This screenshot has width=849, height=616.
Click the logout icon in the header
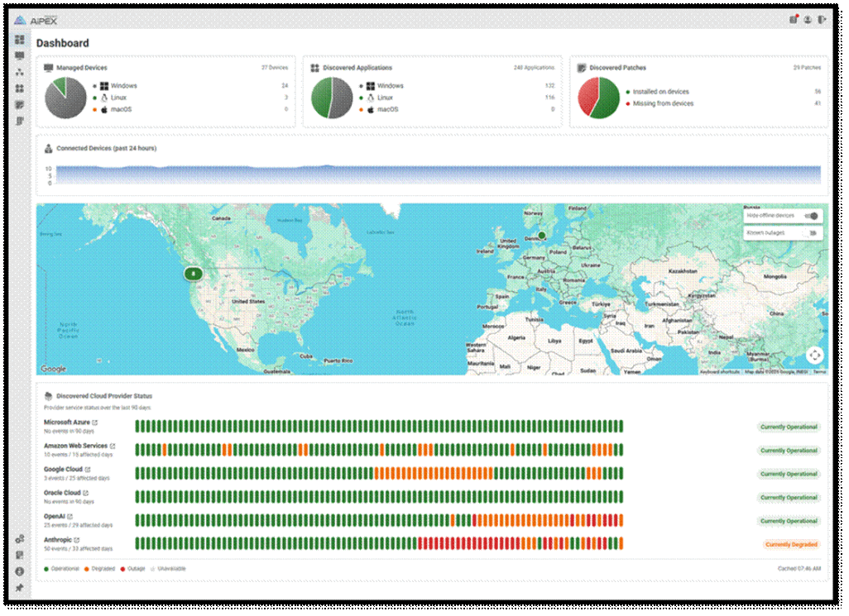coord(822,20)
